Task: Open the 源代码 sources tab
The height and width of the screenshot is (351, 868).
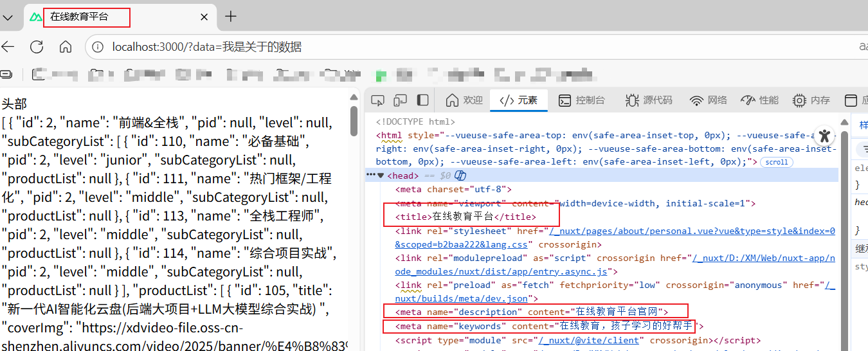Action: (649, 100)
